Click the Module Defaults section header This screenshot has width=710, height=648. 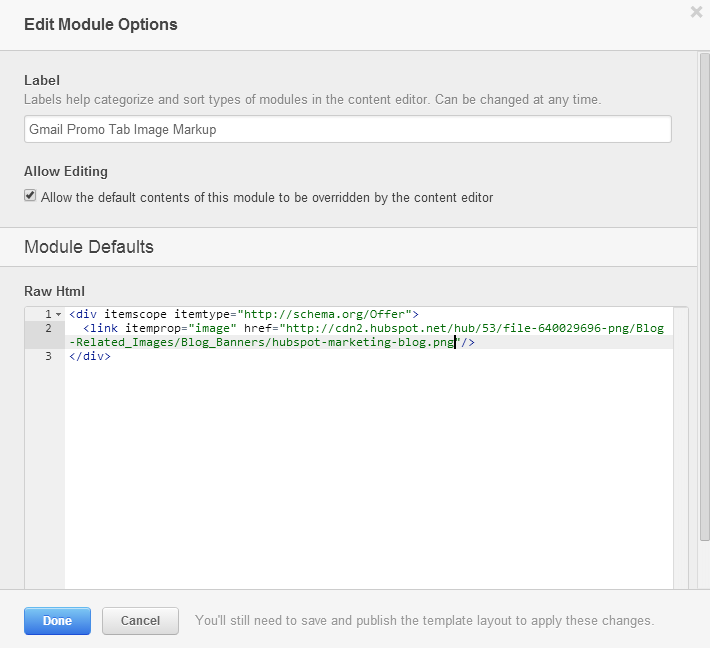pyautogui.click(x=89, y=246)
